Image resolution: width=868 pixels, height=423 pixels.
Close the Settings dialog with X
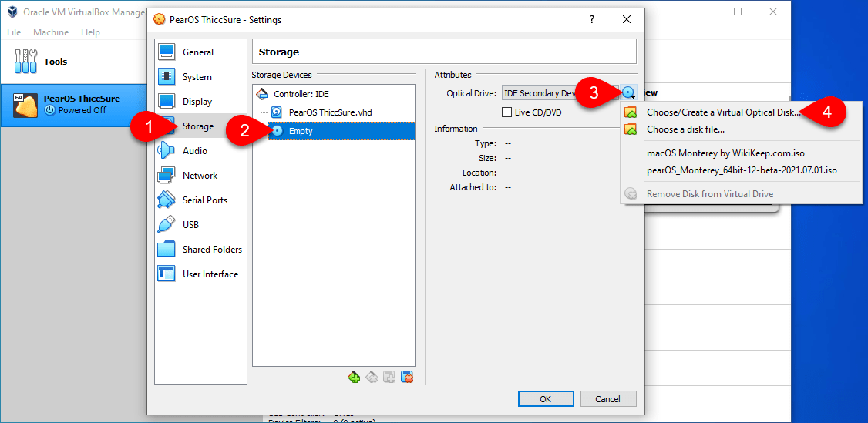coord(627,20)
